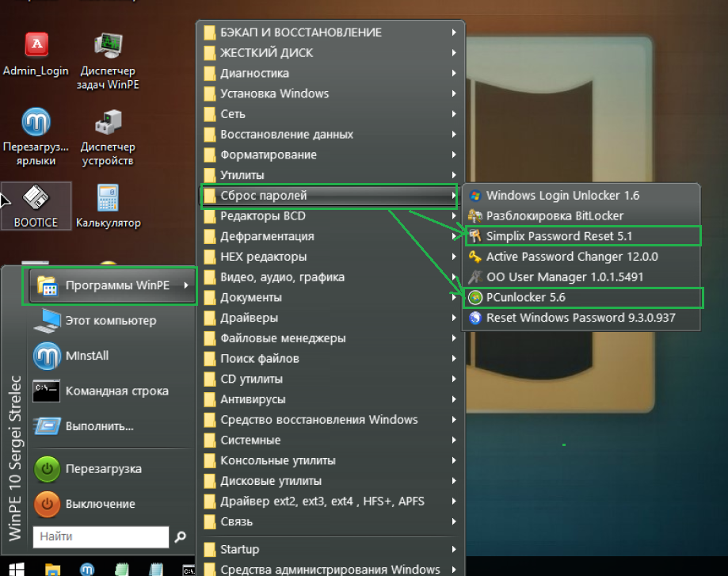
Task: Launch PCunlocker 5.6
Action: [581, 298]
